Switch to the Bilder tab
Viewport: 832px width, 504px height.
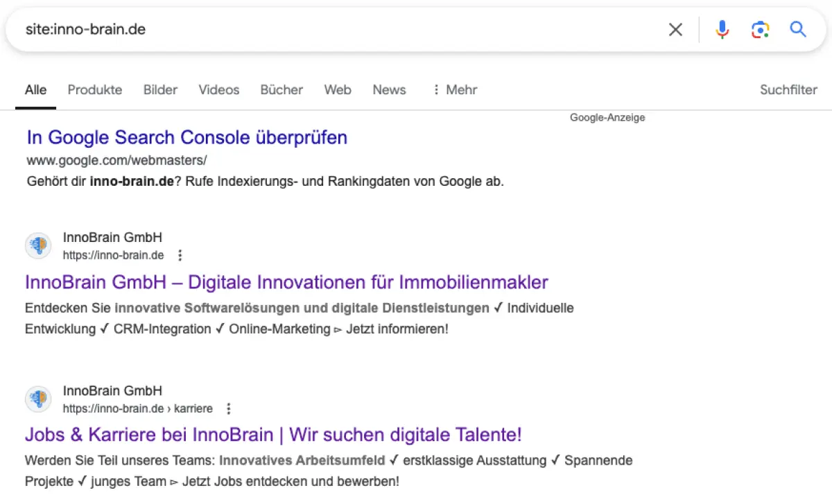[x=160, y=89]
